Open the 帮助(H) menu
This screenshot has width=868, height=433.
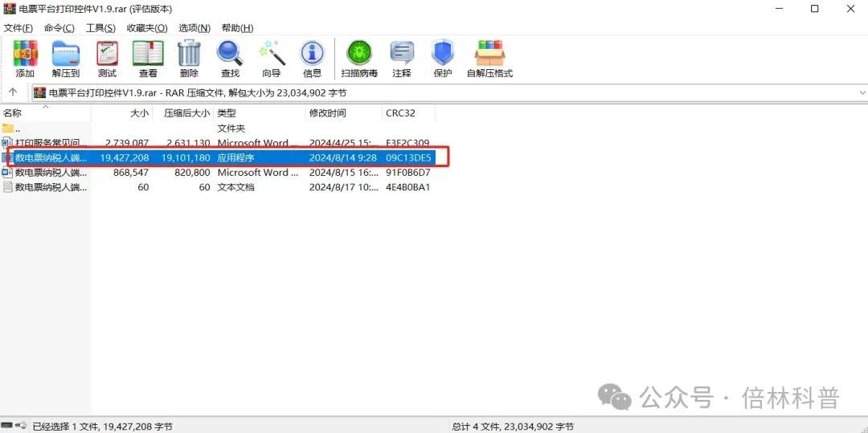point(237,28)
